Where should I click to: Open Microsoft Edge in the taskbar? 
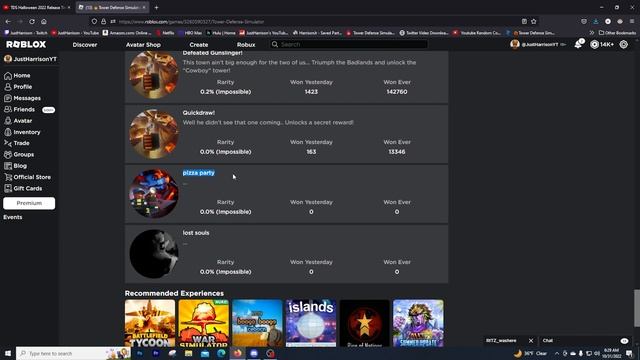coord(221,353)
